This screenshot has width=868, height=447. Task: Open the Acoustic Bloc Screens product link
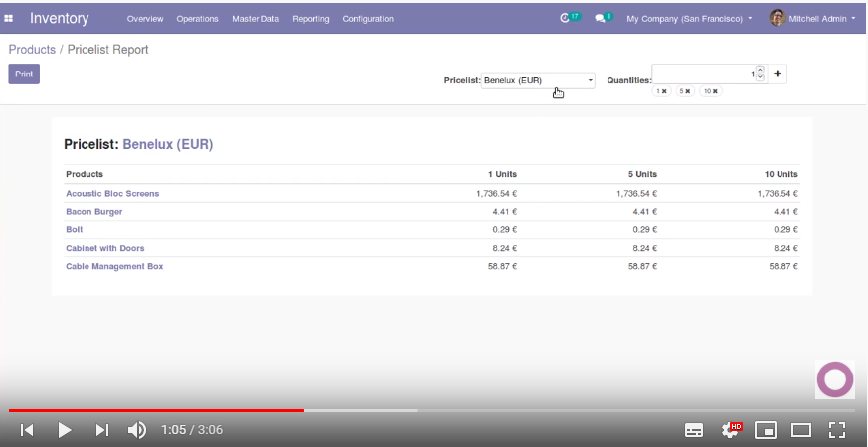coord(112,194)
